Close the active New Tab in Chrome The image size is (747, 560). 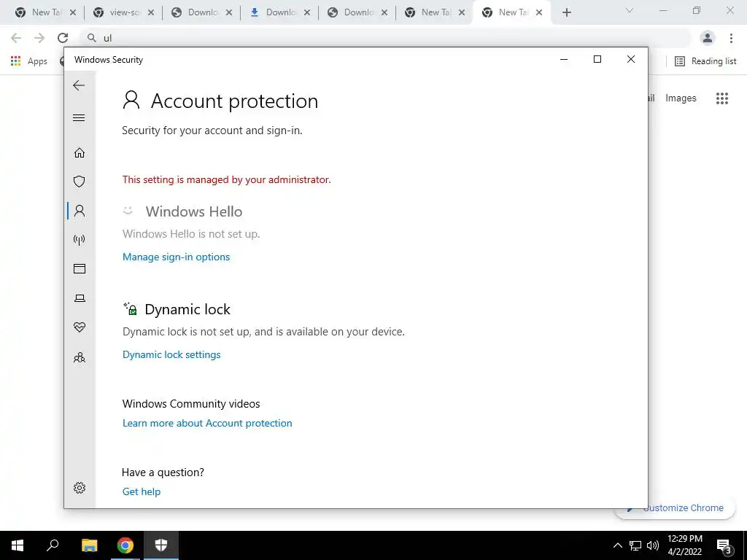(539, 13)
